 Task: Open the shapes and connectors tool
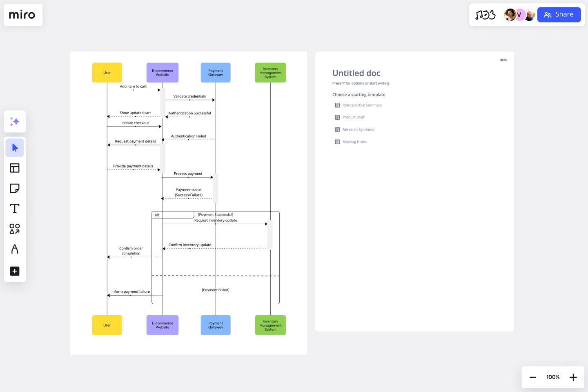click(x=15, y=229)
